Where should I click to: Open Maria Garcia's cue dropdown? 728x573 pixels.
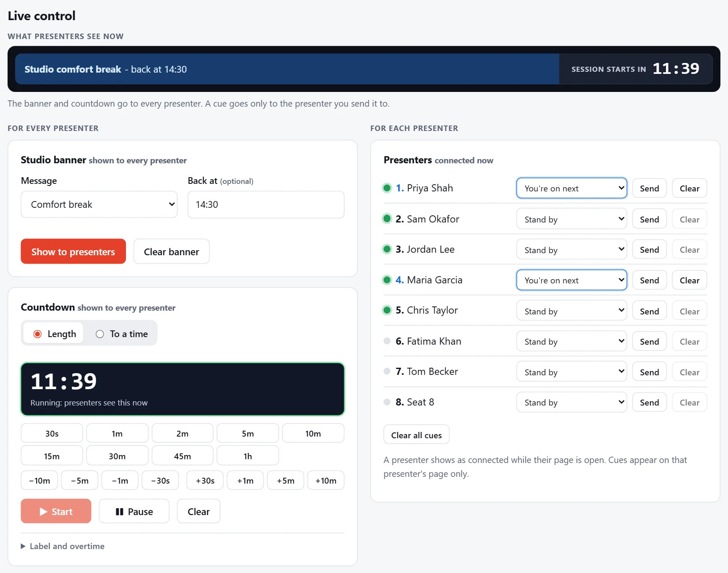[571, 280]
